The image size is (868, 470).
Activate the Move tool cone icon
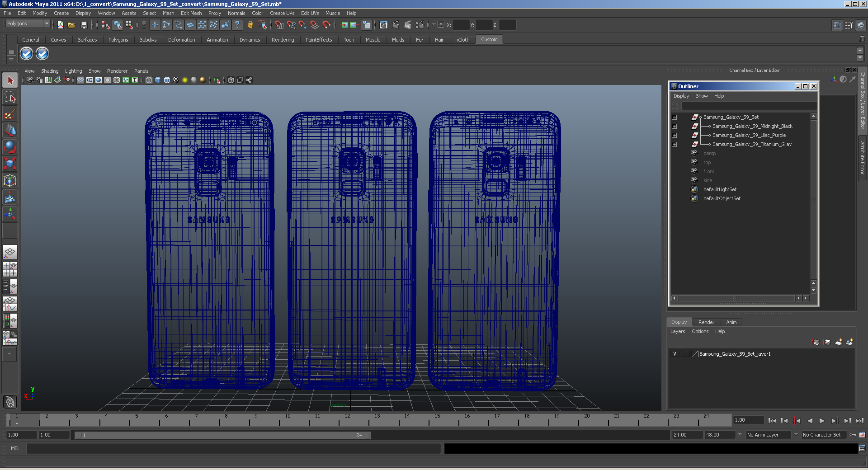click(x=10, y=130)
